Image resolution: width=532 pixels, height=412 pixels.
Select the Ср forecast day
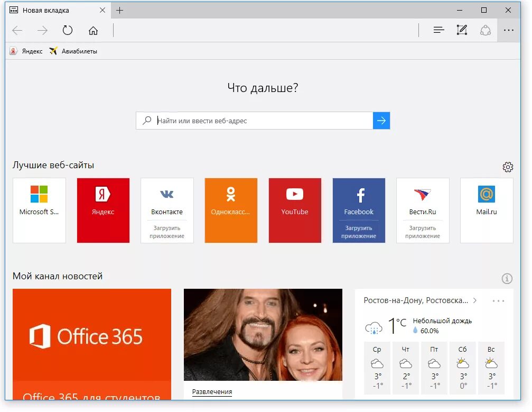tap(377, 368)
